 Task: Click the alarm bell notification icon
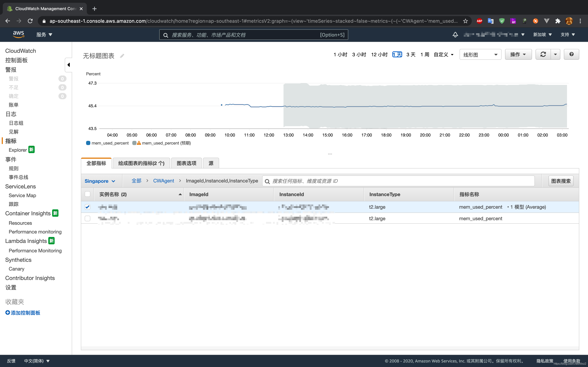[x=455, y=34]
